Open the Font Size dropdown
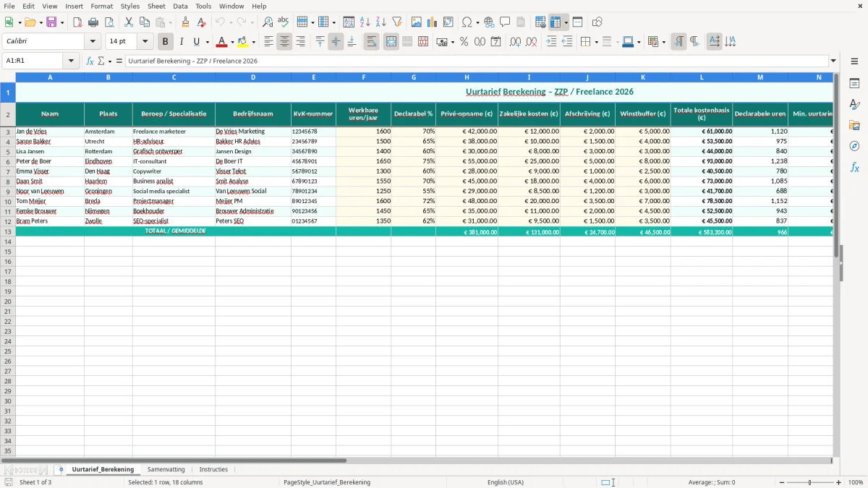This screenshot has height=488, width=868. click(145, 42)
